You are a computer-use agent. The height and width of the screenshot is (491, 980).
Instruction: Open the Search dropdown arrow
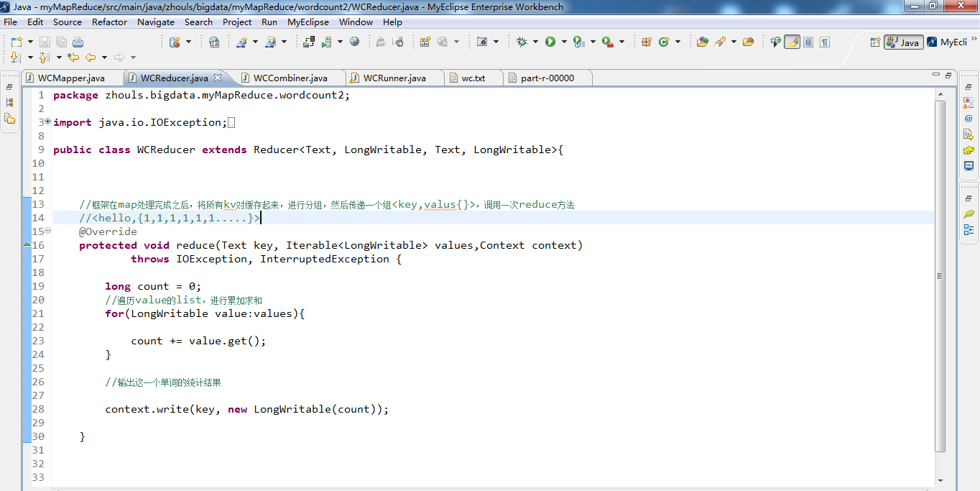[x=734, y=42]
